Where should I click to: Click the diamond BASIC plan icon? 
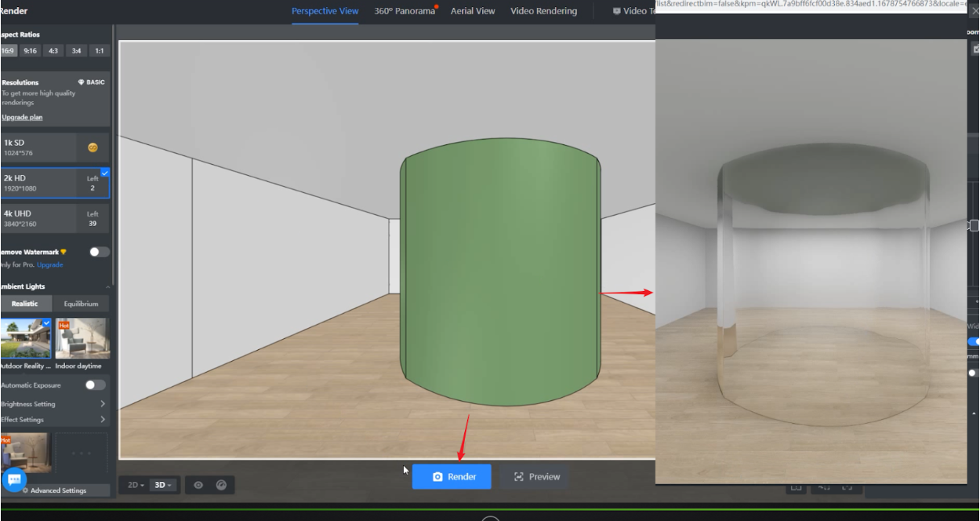(x=82, y=82)
